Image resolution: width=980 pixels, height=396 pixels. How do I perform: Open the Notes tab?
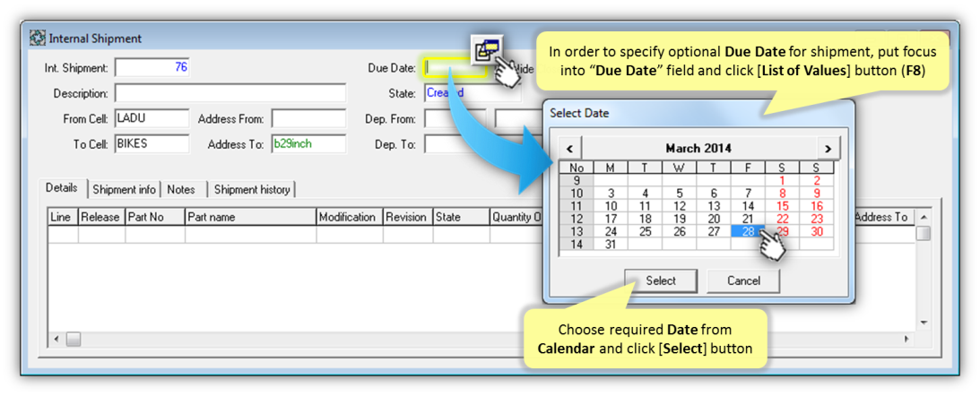tap(180, 189)
